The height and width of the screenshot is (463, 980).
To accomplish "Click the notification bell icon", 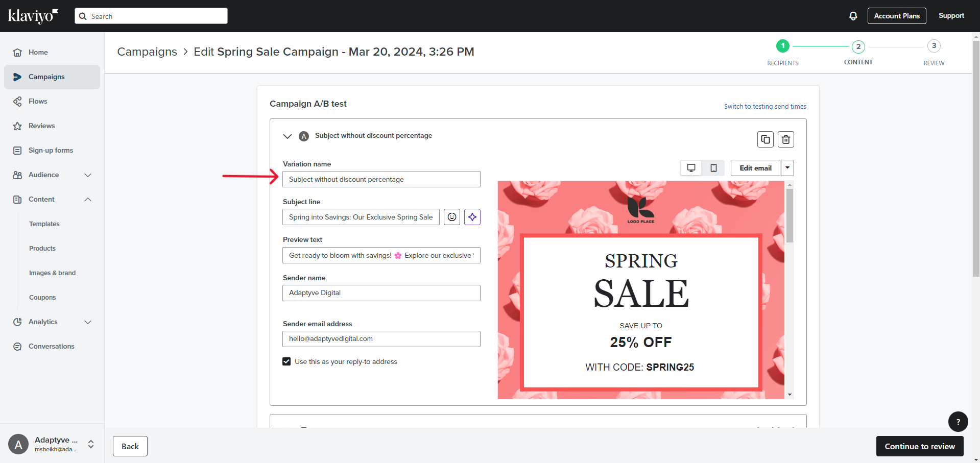I will tap(853, 16).
